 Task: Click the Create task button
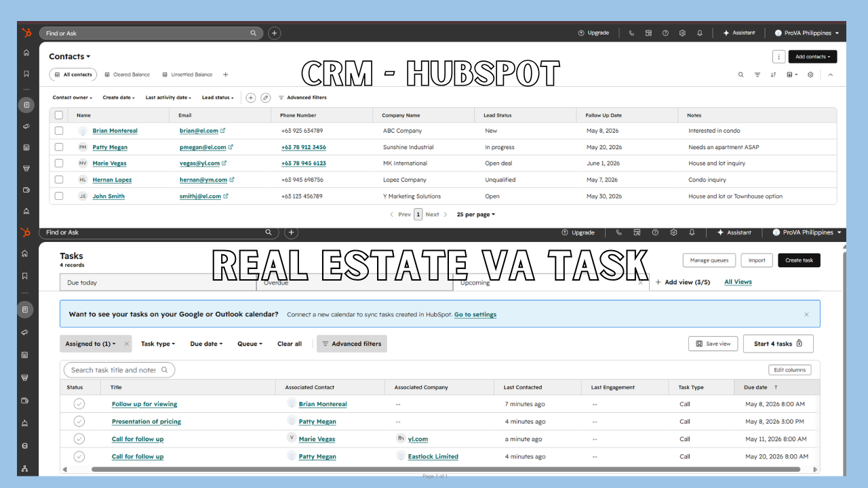(x=799, y=260)
